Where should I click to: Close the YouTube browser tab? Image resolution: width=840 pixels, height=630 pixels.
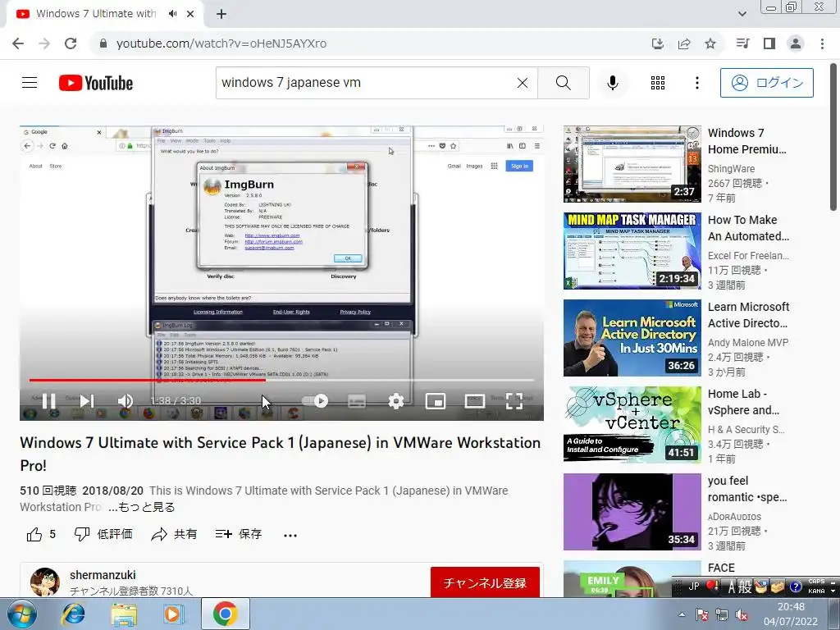[x=190, y=14]
